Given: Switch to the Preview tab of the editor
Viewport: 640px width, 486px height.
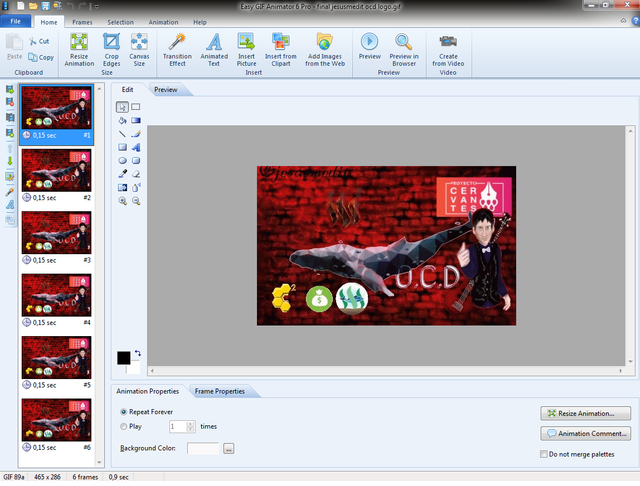Looking at the screenshot, I should point(166,90).
